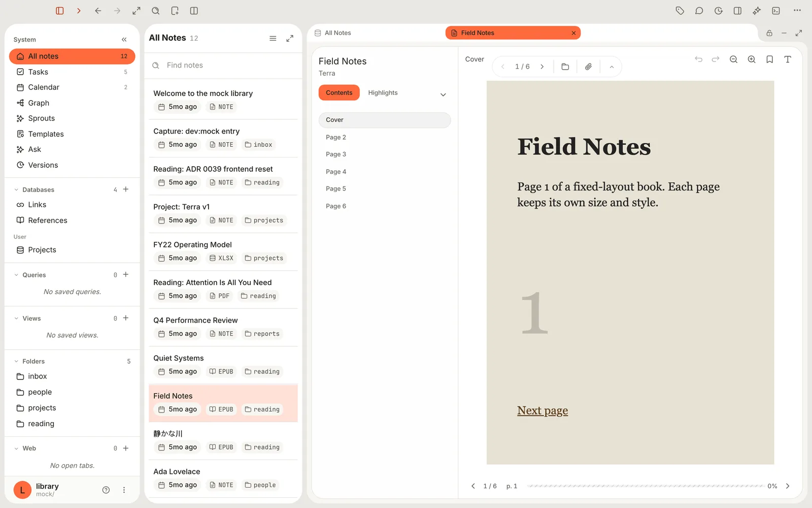Click the AI sparkle wand icon
Image resolution: width=812 pixels, height=508 pixels.
click(757, 11)
